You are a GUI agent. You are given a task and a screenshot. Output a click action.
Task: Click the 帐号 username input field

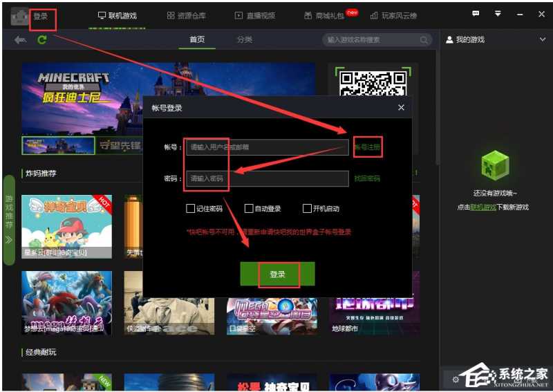point(267,147)
